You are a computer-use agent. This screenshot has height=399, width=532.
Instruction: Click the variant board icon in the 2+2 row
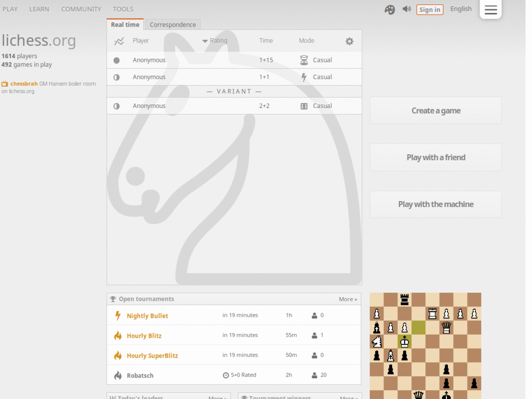[x=303, y=106]
